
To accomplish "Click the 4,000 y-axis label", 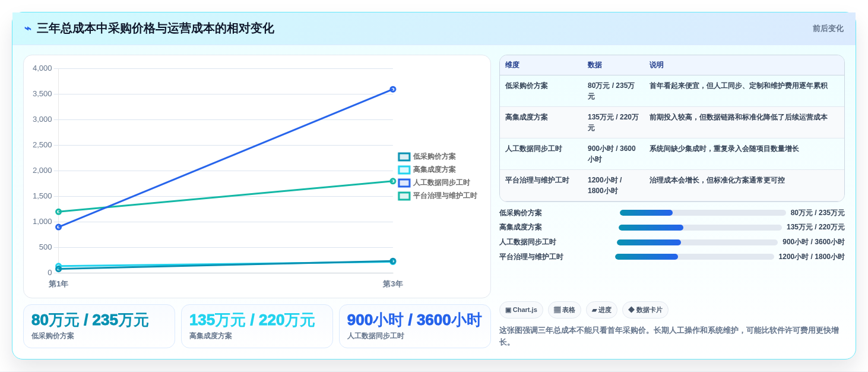I will [42, 68].
